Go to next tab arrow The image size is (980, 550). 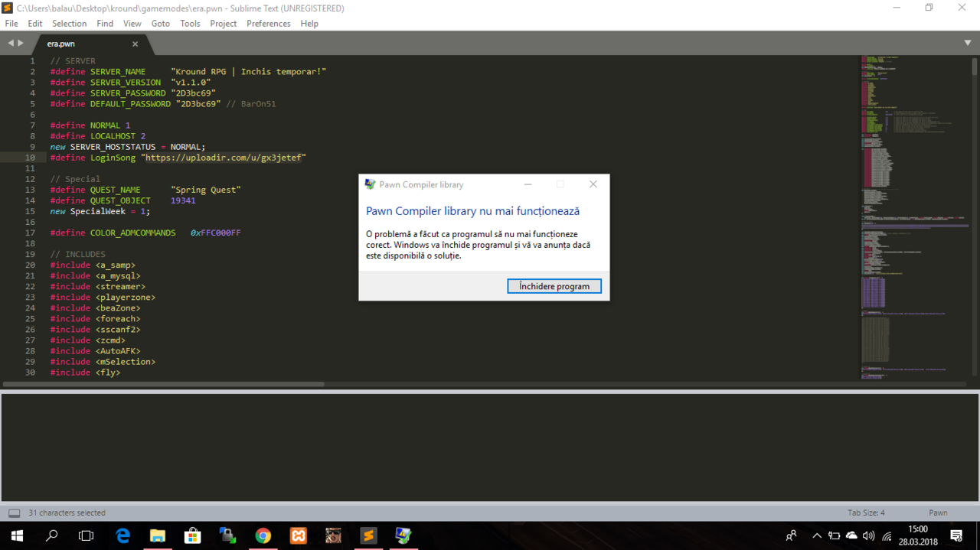click(21, 43)
